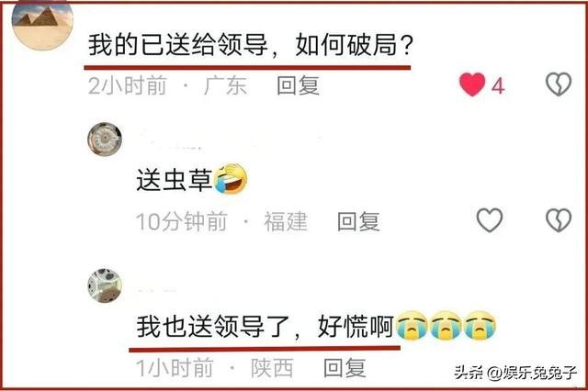588x391 pixels.
Task: Tap the 2小时前 · 广东 timestamp
Action: tap(167, 85)
